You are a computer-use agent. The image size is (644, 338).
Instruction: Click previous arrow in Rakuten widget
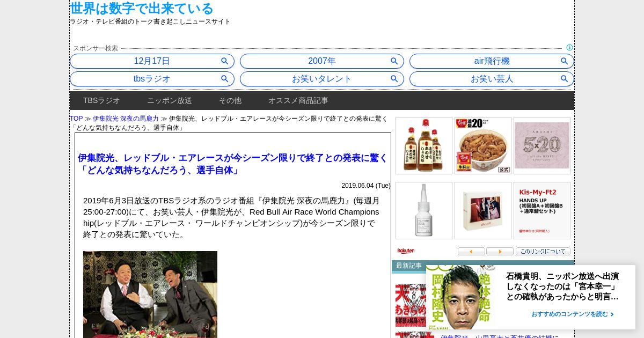point(471,251)
